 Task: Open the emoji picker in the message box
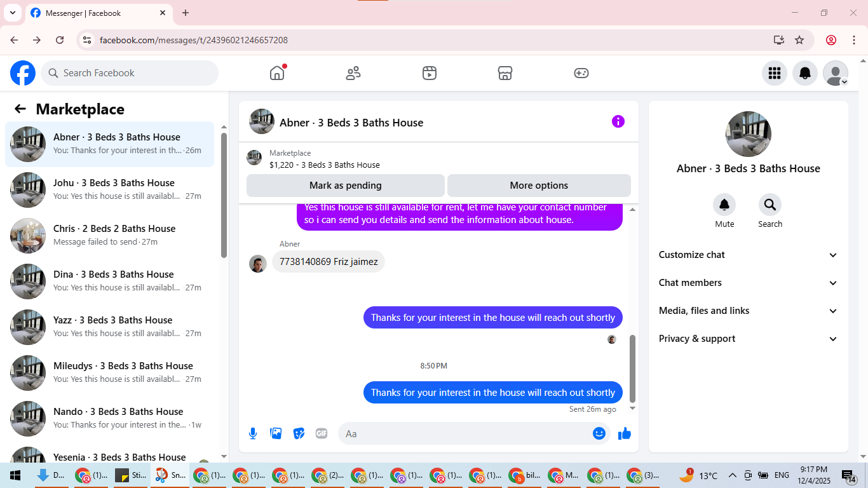599,433
